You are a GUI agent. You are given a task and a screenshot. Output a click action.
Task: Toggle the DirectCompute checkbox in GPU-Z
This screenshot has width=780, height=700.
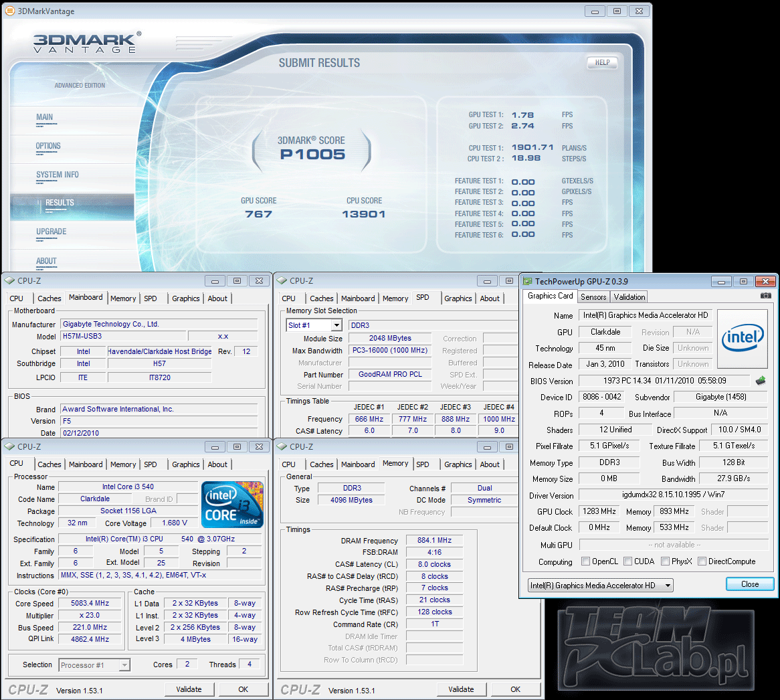(702, 561)
